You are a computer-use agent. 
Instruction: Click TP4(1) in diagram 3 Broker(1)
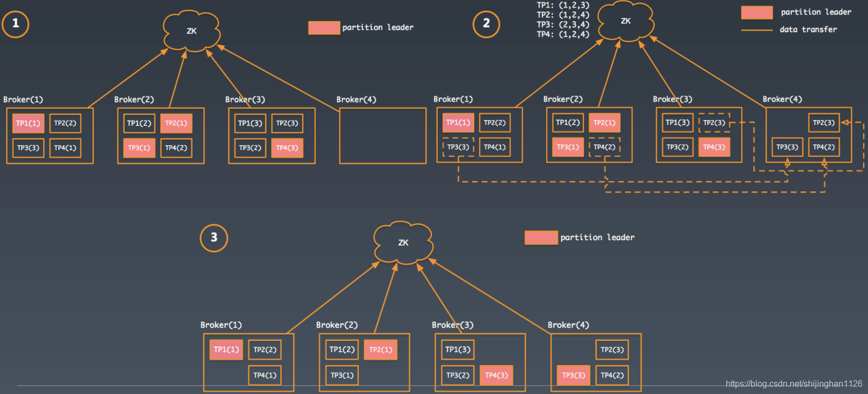(x=265, y=375)
